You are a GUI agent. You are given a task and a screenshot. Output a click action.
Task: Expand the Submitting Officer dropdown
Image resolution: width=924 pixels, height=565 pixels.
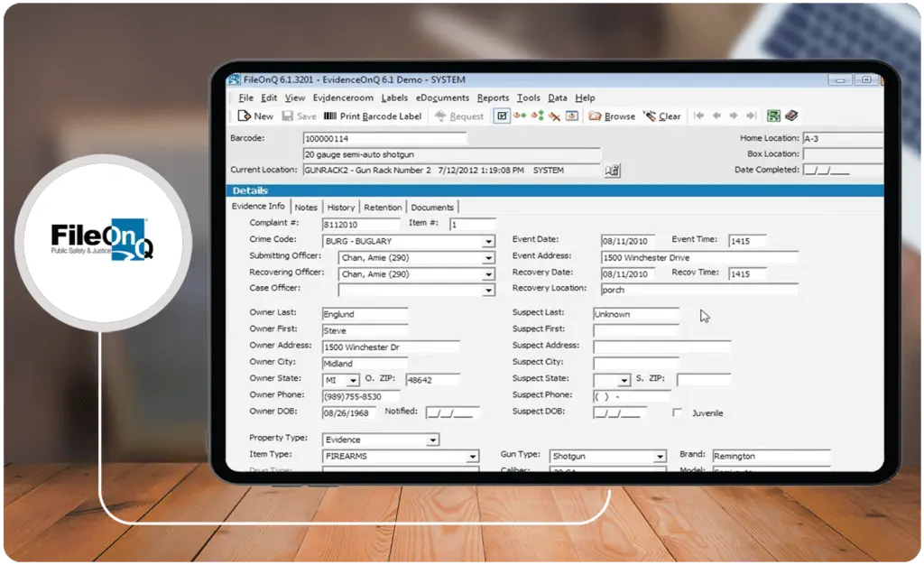(x=488, y=258)
